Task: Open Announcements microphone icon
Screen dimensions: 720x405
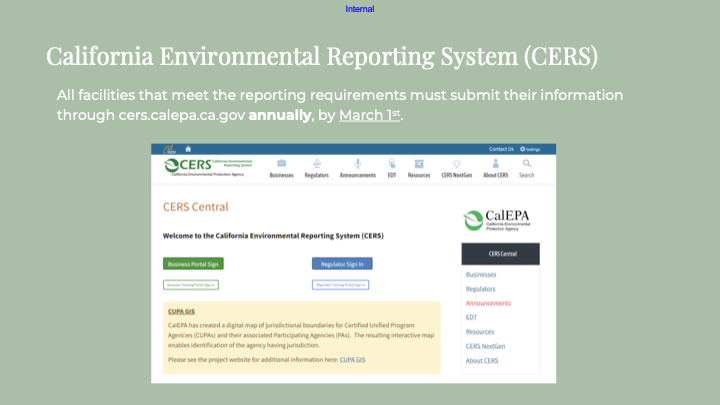Action: (x=358, y=163)
